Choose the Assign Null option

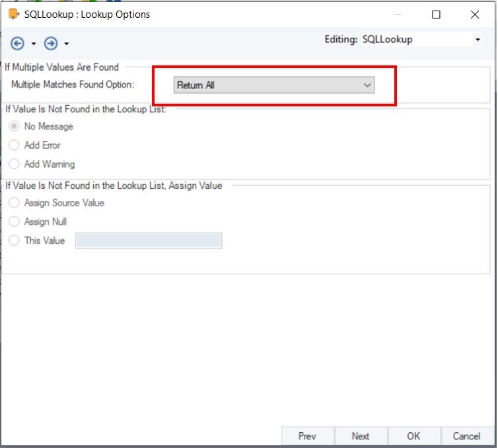click(x=15, y=222)
